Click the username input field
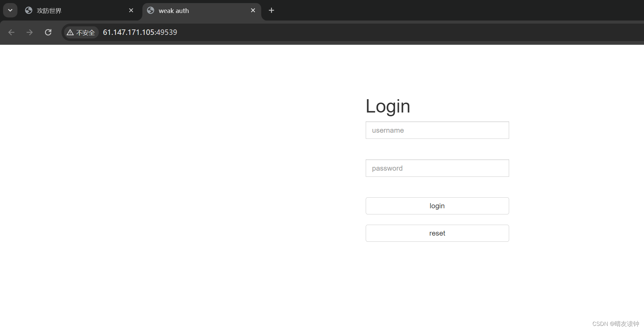 437,130
